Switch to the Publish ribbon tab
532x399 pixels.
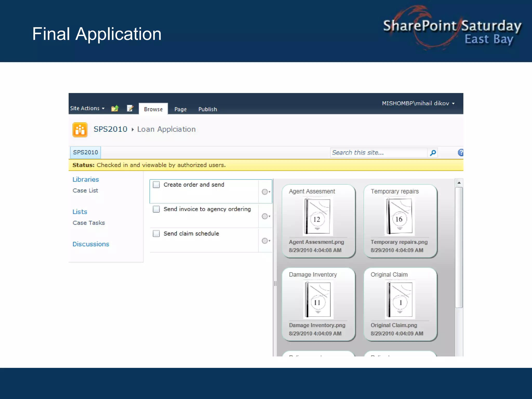[x=208, y=109]
